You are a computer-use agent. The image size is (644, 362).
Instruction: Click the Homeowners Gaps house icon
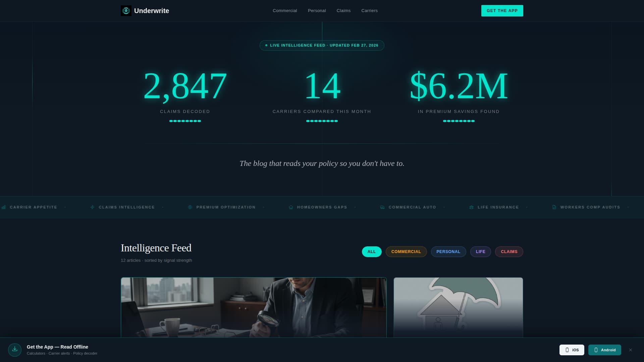[291, 207]
